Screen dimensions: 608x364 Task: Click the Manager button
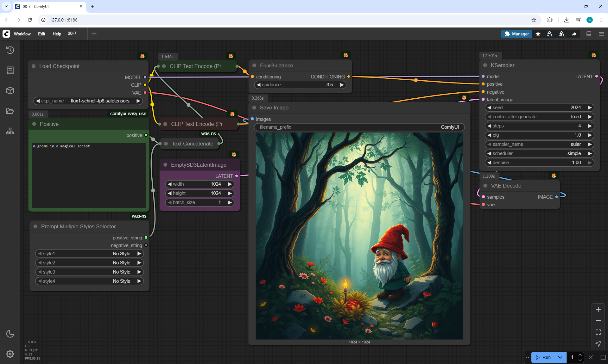[516, 34]
